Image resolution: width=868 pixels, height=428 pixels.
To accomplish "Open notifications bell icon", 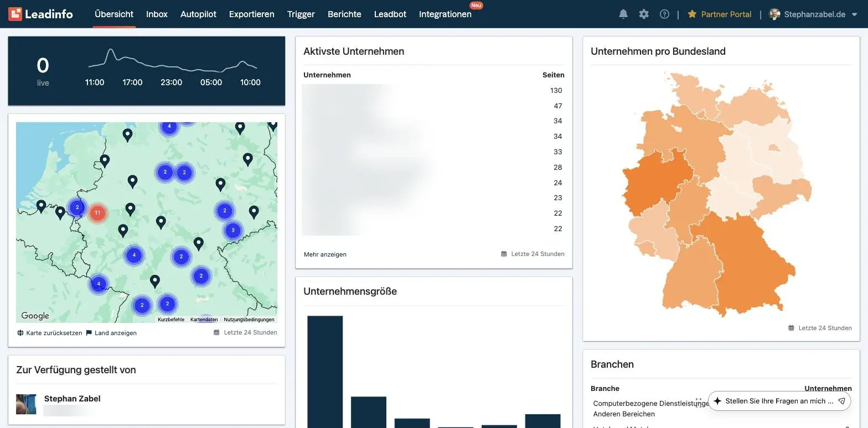I will point(623,14).
